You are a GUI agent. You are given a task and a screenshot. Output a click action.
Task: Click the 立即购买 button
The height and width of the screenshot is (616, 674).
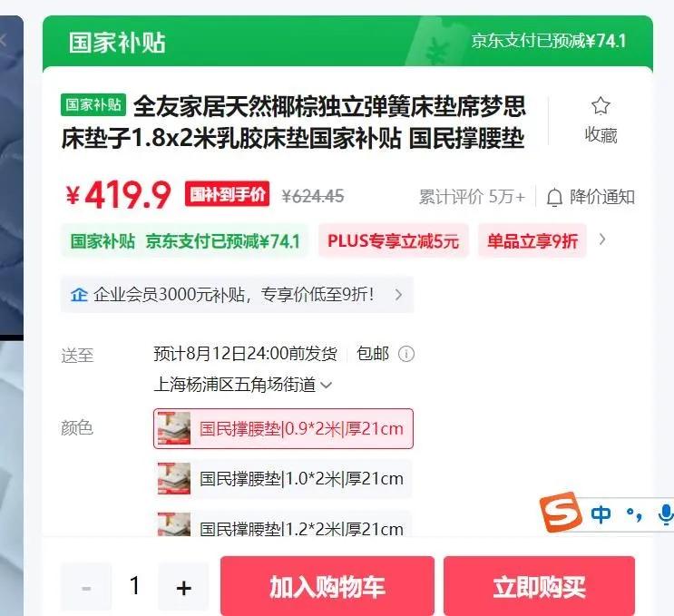[539, 586]
